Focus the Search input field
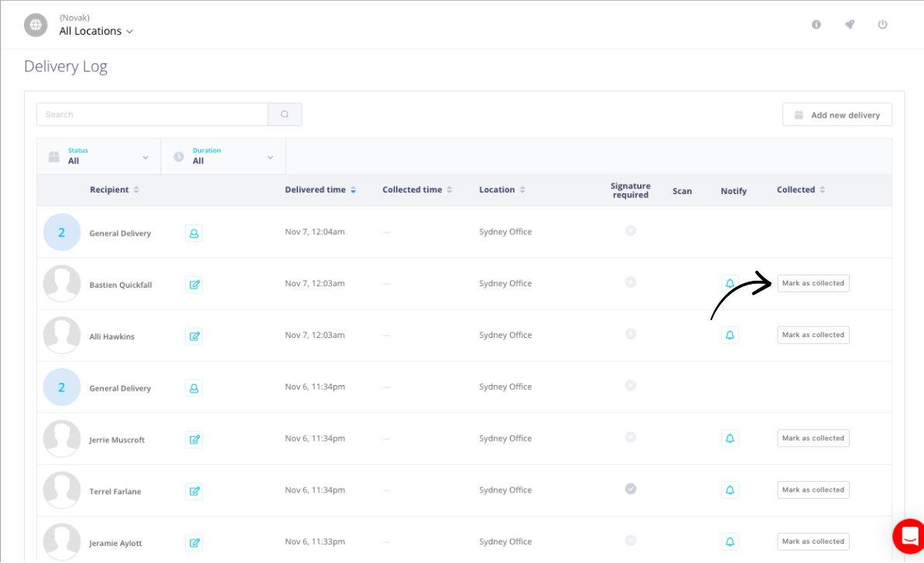 coord(152,114)
